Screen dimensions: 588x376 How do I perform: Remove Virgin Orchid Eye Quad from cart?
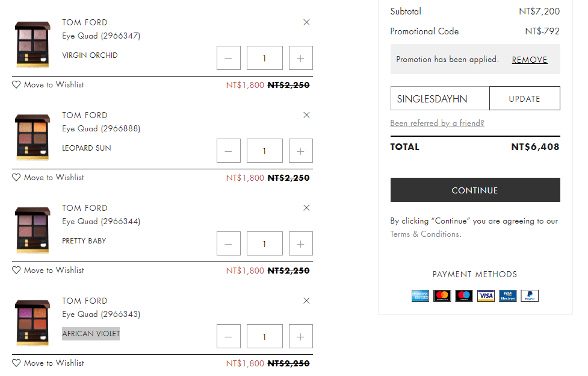[306, 22]
